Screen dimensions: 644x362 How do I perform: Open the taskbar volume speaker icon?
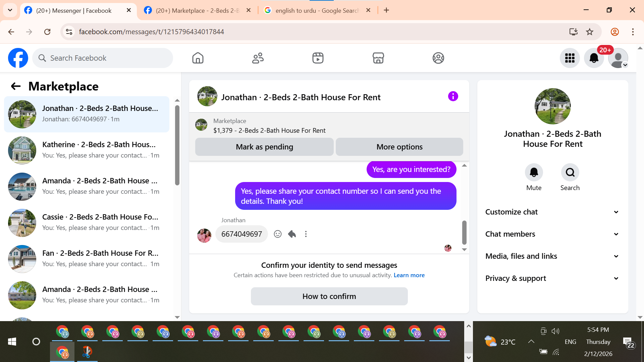[x=555, y=331]
